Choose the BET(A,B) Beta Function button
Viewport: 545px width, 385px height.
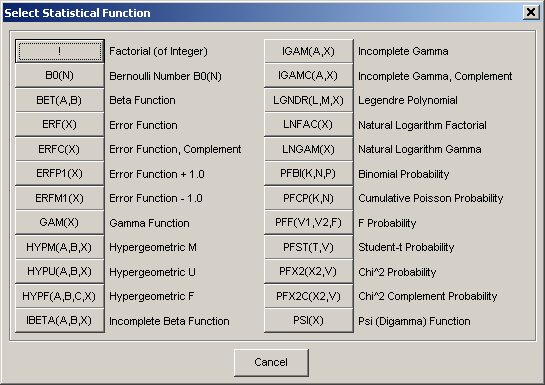[59, 100]
